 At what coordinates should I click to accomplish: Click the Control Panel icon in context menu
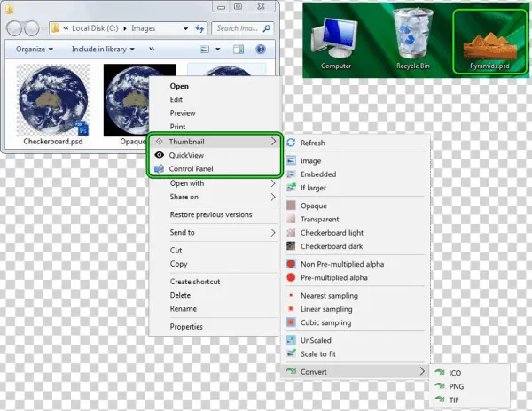(x=159, y=168)
